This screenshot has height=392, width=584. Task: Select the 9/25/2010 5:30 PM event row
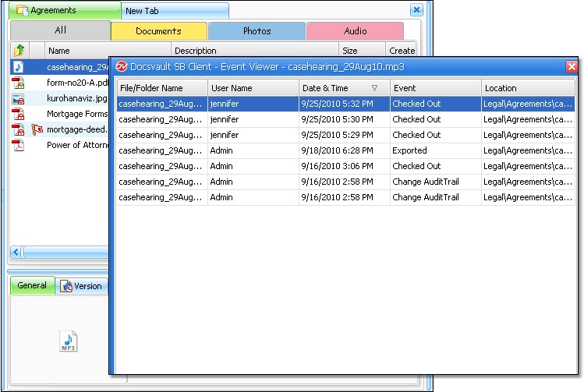(x=345, y=119)
